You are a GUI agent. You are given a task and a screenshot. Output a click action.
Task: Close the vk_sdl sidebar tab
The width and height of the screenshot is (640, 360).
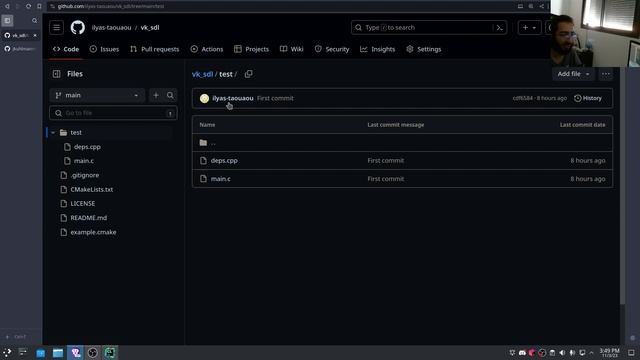35,36
